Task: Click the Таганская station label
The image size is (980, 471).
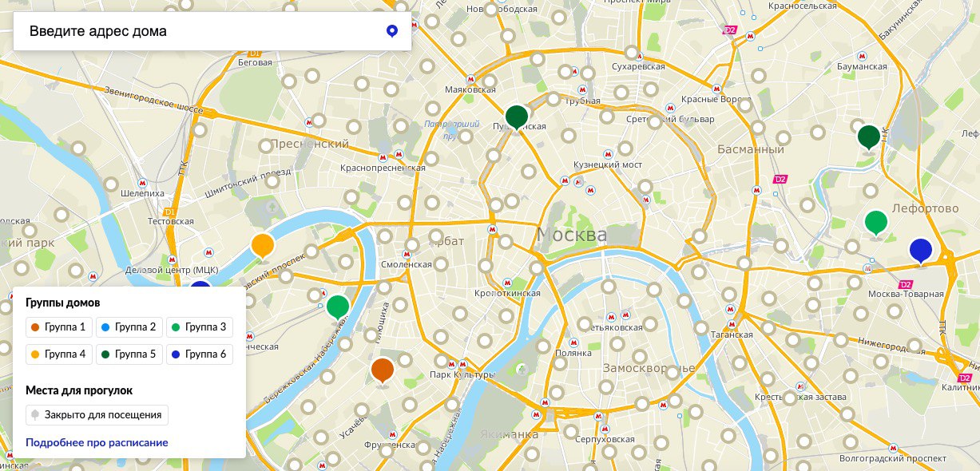Action: coord(732,334)
